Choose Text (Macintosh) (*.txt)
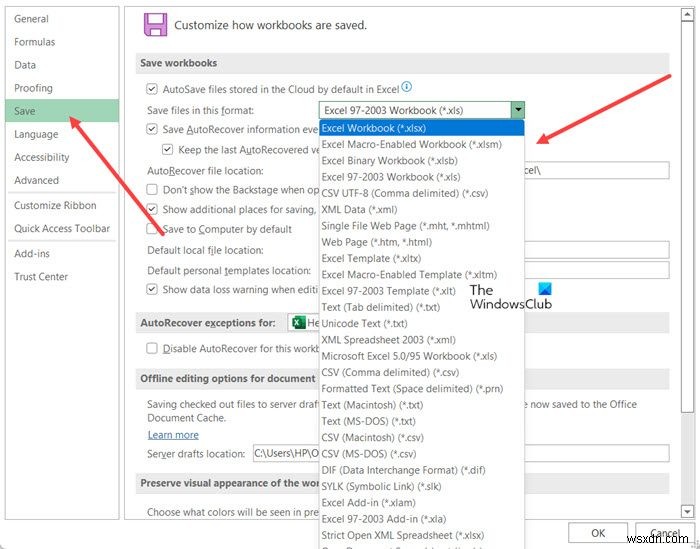This screenshot has height=549, width=700. tap(422, 405)
